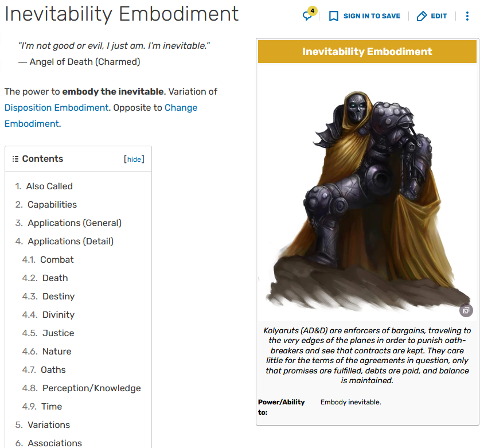Open the comments speech bubble icon

click(x=308, y=15)
